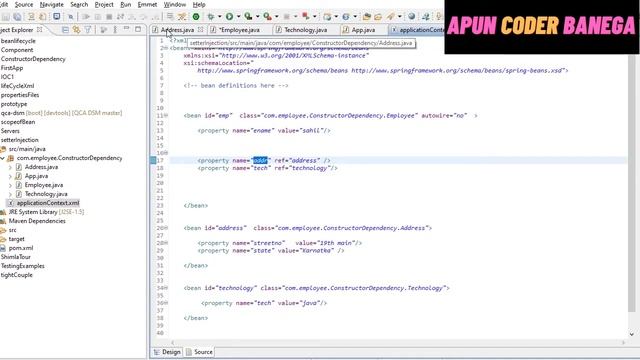Fold the emp bean at line 11
The height and width of the screenshot is (360, 640).
point(166,116)
